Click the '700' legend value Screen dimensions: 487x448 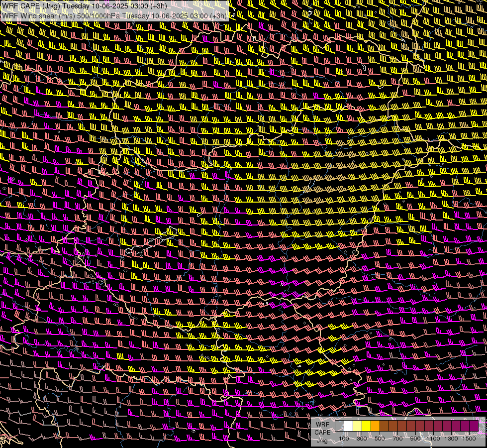[397, 439]
